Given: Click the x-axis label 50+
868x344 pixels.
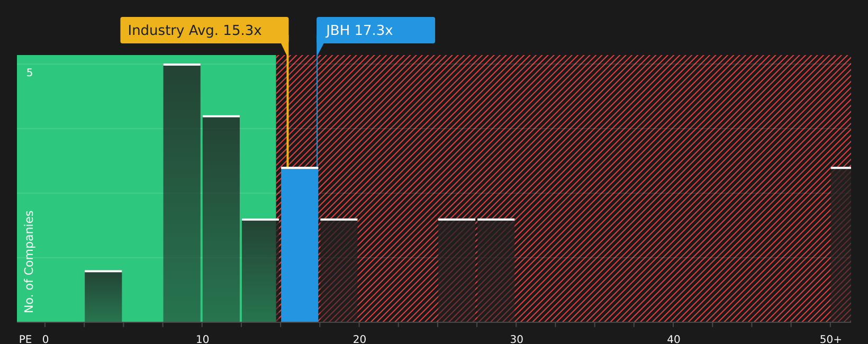Looking at the screenshot, I should coord(830,339).
